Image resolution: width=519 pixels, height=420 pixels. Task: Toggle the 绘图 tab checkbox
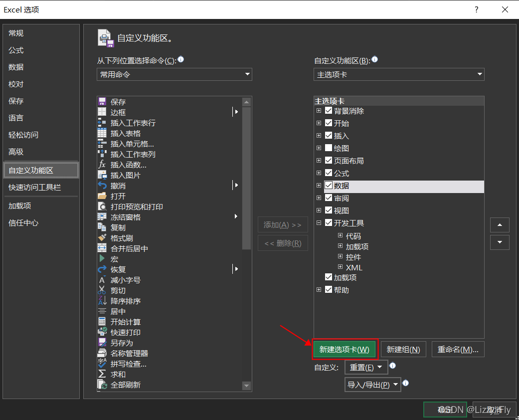[328, 148]
